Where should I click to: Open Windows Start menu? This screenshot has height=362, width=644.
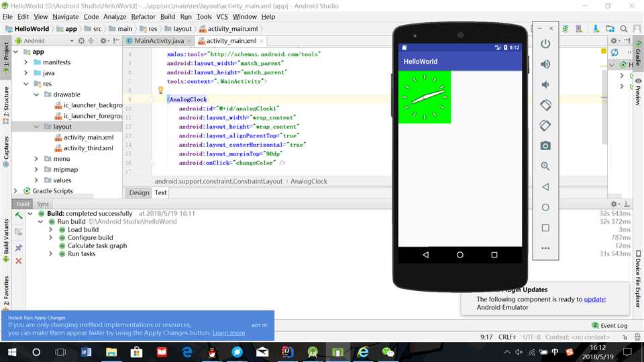tap(12, 352)
